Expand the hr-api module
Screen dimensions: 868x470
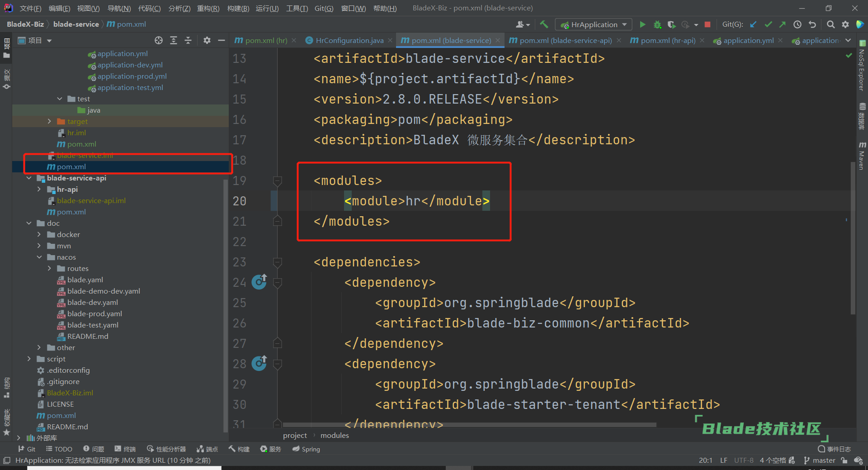pyautogui.click(x=39, y=189)
